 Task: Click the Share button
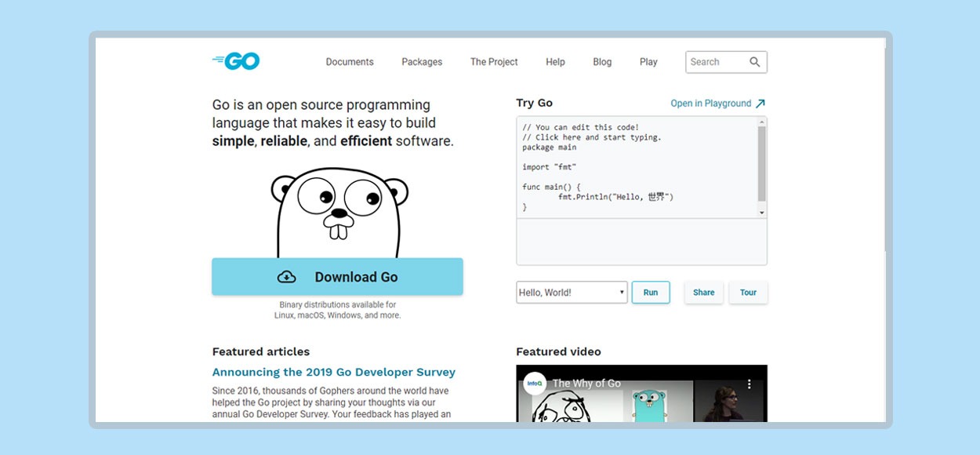tap(703, 293)
